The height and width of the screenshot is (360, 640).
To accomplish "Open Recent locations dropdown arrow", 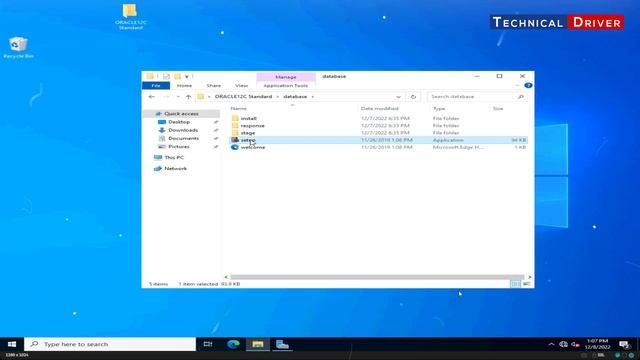I will click(178, 97).
